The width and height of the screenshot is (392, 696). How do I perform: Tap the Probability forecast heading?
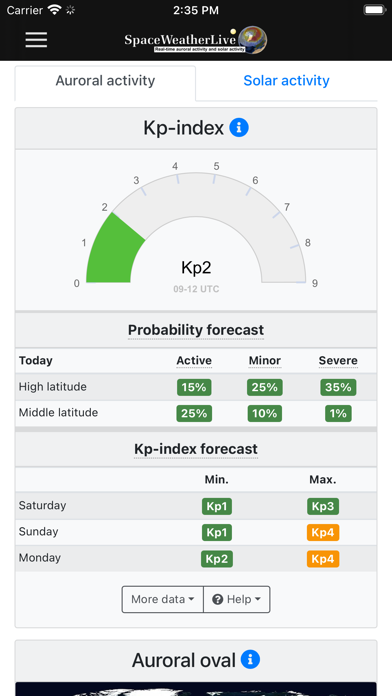pyautogui.click(x=196, y=330)
